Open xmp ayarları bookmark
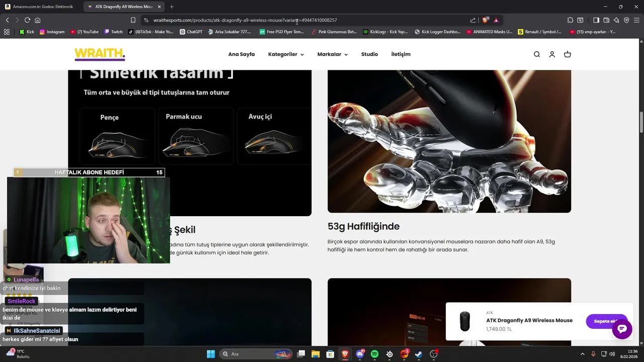The height and width of the screenshot is (362, 644). pyautogui.click(x=593, y=32)
